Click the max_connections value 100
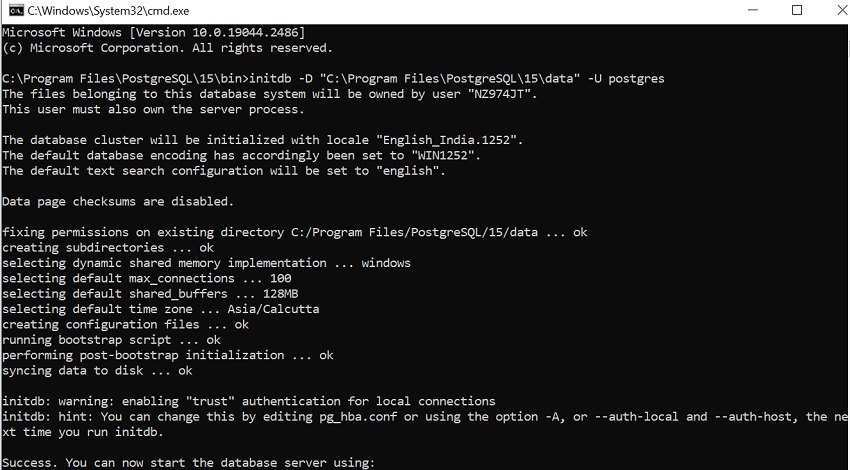This screenshot has width=850, height=470. (281, 278)
